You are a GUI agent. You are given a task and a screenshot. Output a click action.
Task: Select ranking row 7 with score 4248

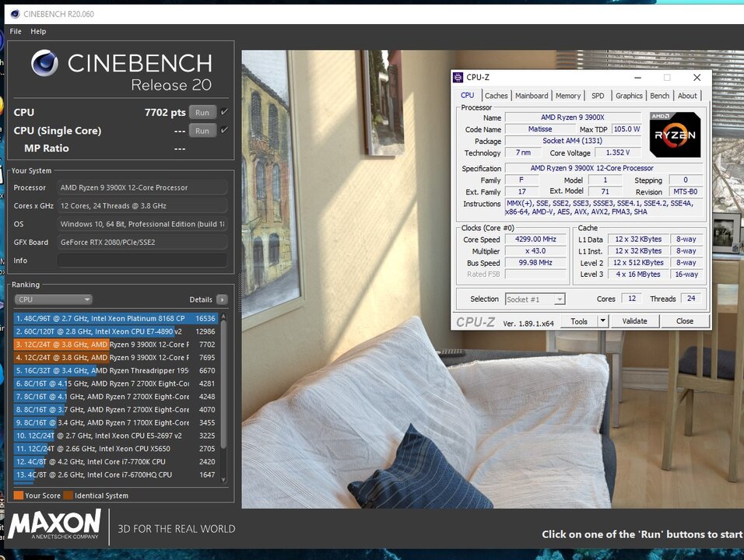116,397
